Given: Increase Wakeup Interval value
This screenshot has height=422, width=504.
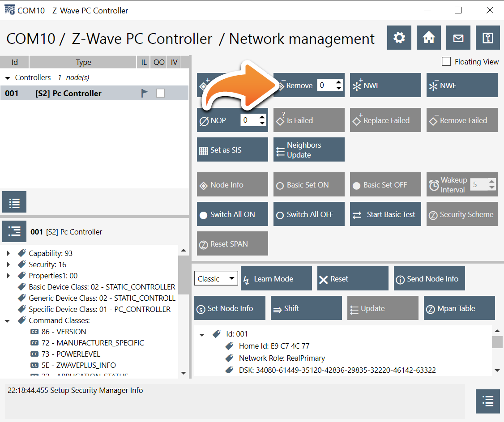Looking at the screenshot, I should click(x=492, y=181).
